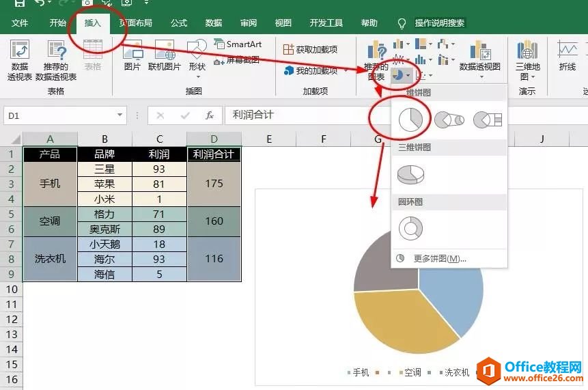The image size is (588, 390).
Task: Insert a picture (图片)
Action: [x=132, y=55]
